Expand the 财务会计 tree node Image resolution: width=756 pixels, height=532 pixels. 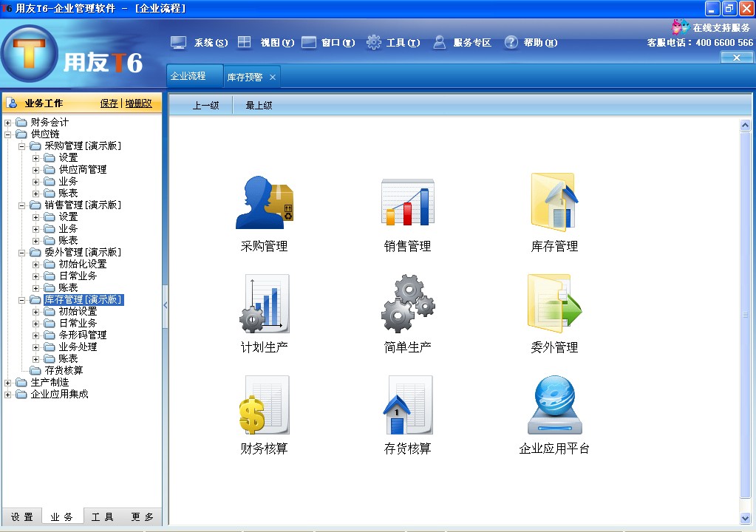click(7, 123)
